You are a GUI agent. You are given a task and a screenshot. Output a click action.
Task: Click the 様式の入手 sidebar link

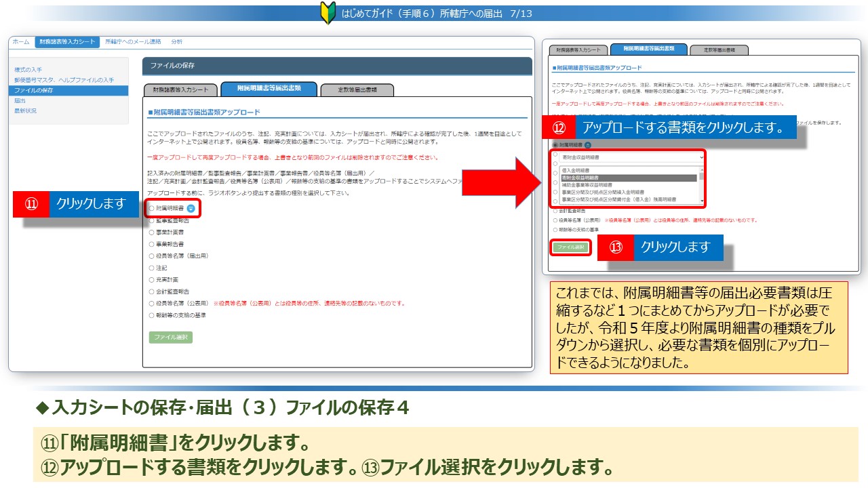click(28, 70)
